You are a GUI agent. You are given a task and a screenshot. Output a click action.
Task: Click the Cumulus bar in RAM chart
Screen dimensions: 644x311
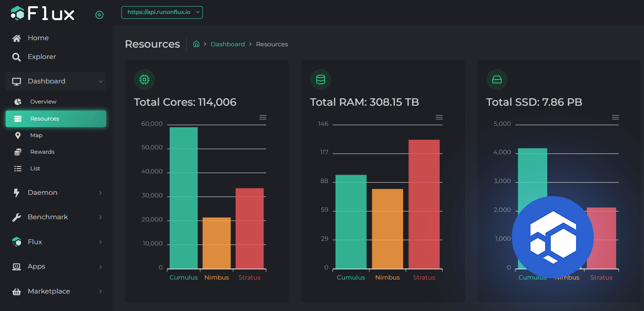click(351, 222)
